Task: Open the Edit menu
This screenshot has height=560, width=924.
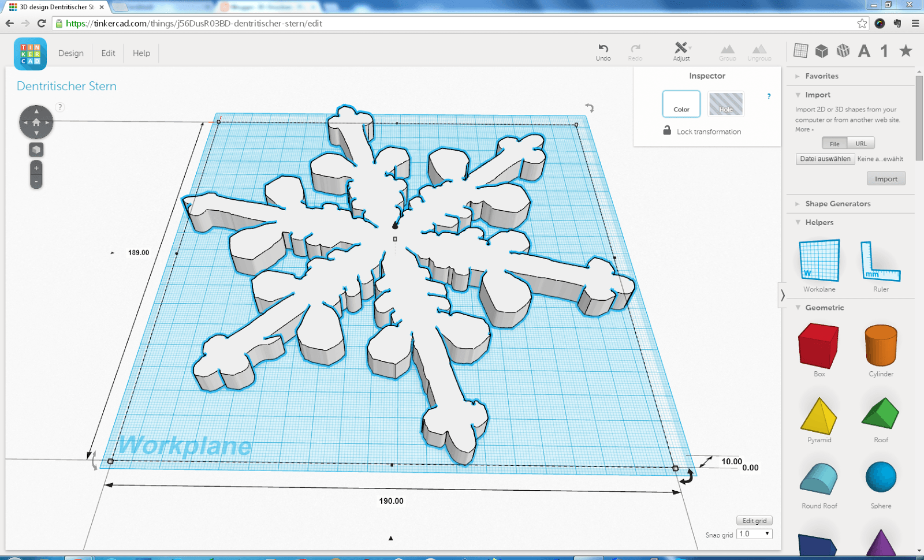Action: click(107, 53)
